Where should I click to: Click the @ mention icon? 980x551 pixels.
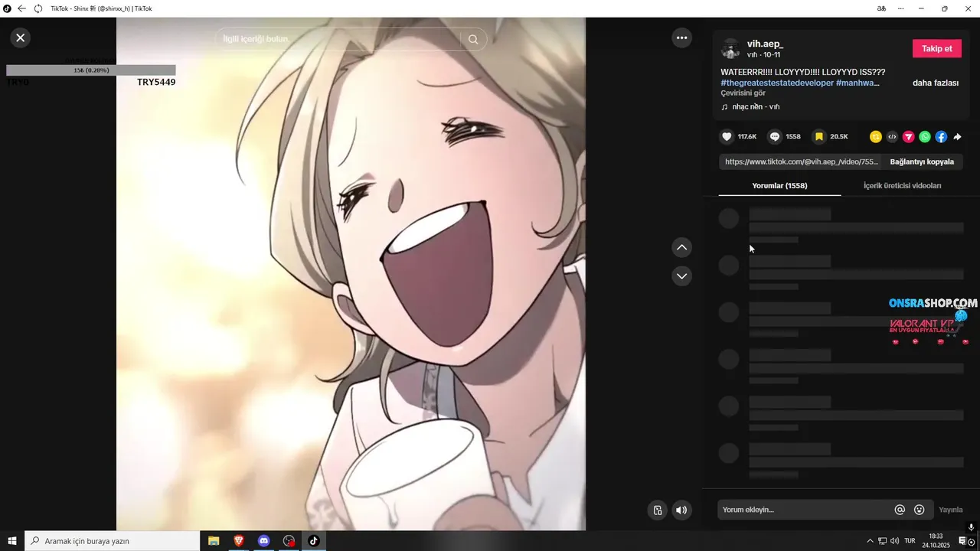[900, 510]
